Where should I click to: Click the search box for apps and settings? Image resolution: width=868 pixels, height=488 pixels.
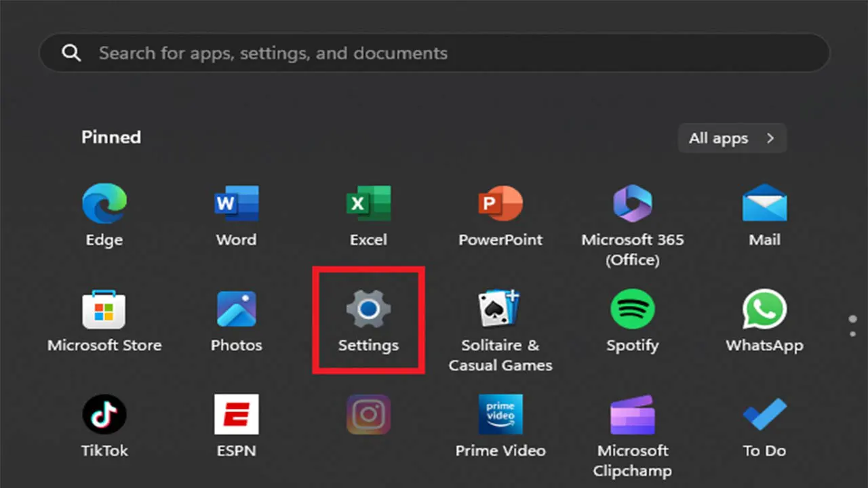(x=434, y=54)
